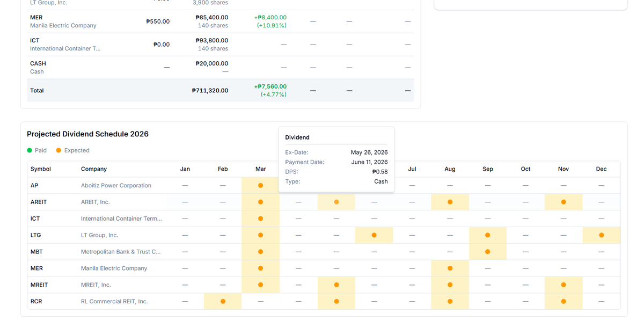
Task: Click the Company column header
Action: click(x=94, y=169)
